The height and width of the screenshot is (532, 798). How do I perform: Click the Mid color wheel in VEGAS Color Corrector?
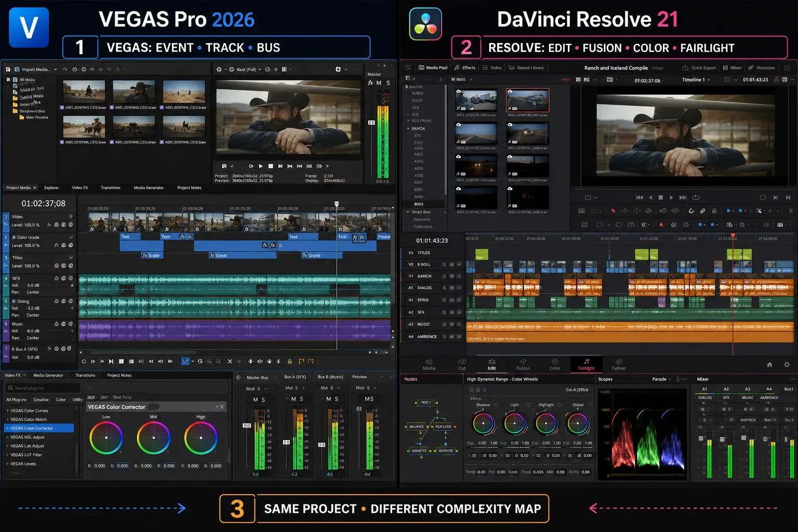click(154, 437)
